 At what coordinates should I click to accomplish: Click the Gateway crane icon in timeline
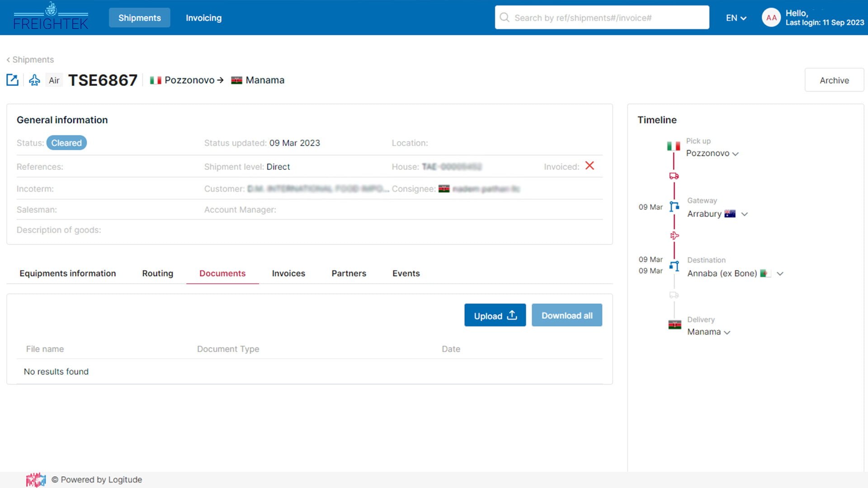coord(674,206)
